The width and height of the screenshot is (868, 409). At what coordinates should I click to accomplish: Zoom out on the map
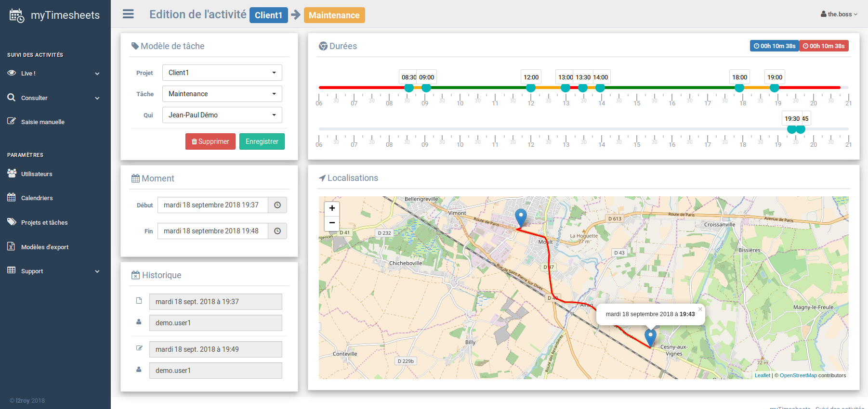pyautogui.click(x=332, y=223)
